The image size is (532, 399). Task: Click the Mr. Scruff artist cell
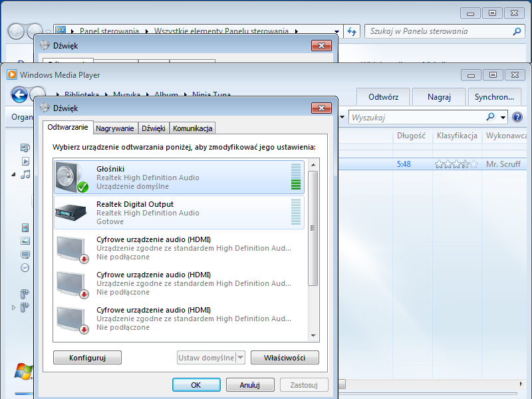pos(503,164)
